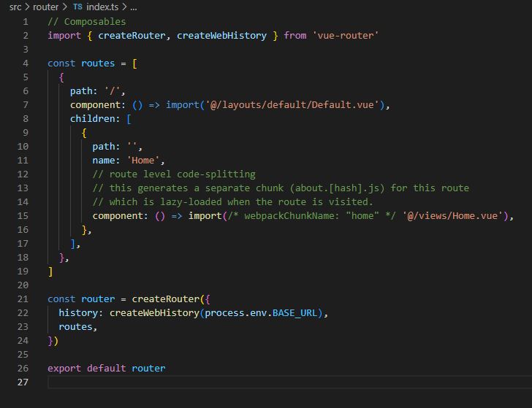
Task: Click the 'from' keyword on line 2
Action: point(295,36)
